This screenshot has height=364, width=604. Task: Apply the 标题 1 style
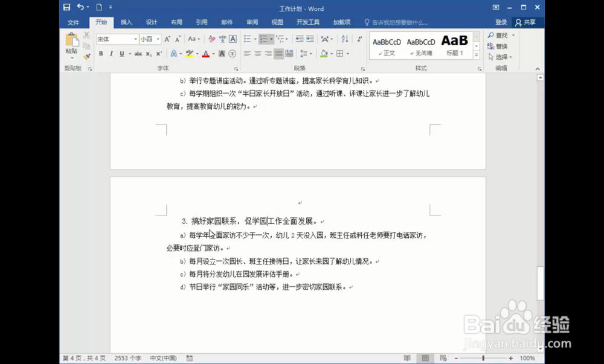(x=453, y=43)
